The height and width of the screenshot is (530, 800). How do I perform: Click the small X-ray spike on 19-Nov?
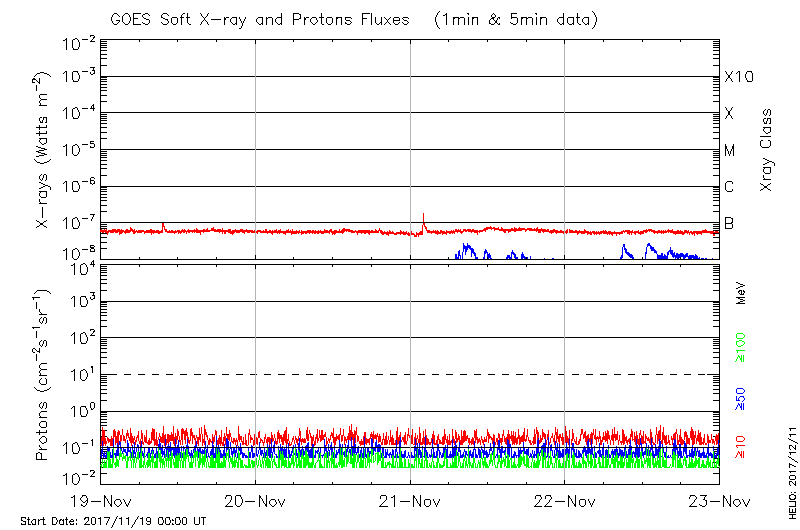coord(164,225)
